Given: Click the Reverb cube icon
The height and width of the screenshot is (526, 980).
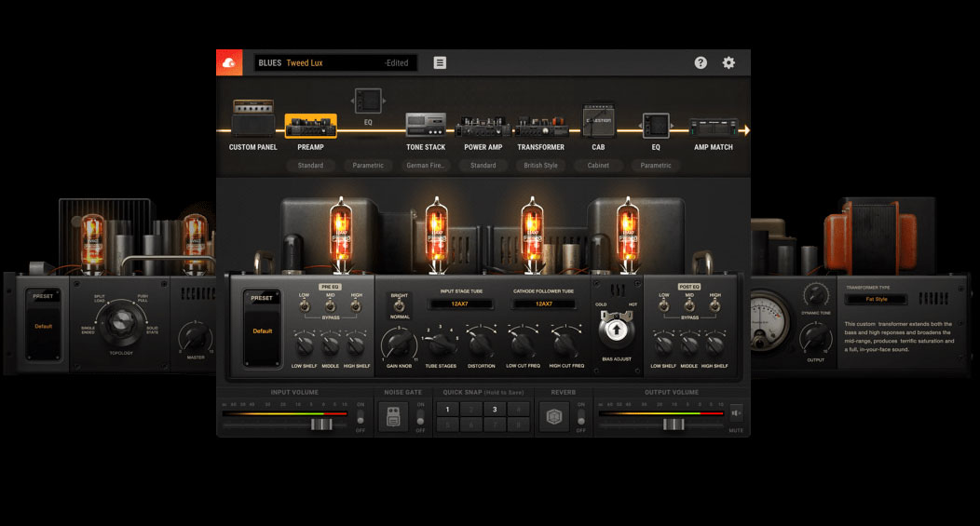Looking at the screenshot, I should tap(554, 417).
